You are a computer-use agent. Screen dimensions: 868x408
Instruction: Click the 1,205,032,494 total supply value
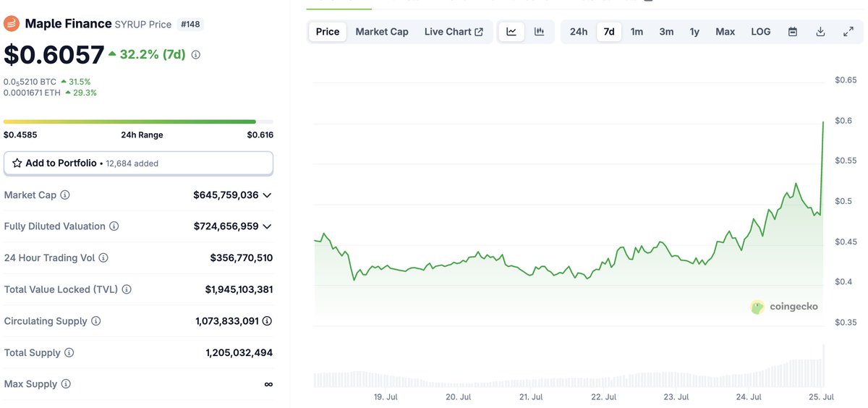pos(239,353)
